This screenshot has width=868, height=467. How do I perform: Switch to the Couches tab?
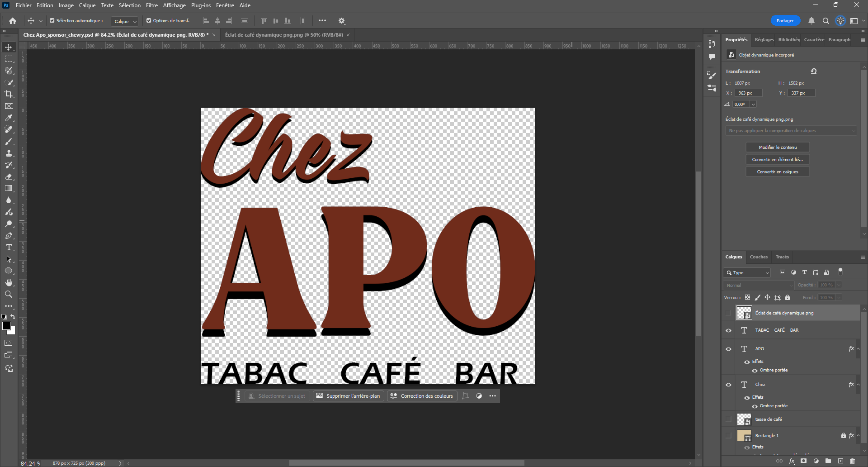click(x=759, y=257)
